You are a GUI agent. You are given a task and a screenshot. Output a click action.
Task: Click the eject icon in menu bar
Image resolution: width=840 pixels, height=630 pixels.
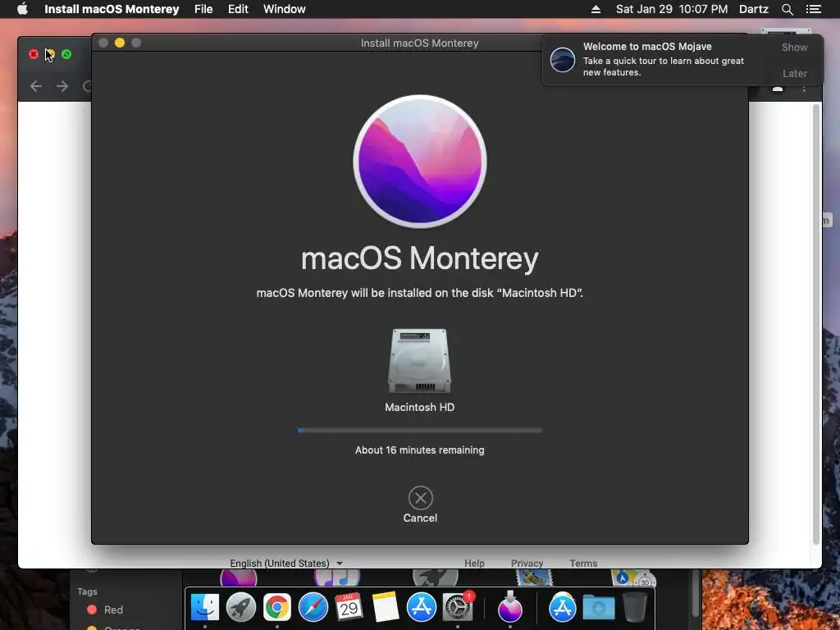coord(596,9)
